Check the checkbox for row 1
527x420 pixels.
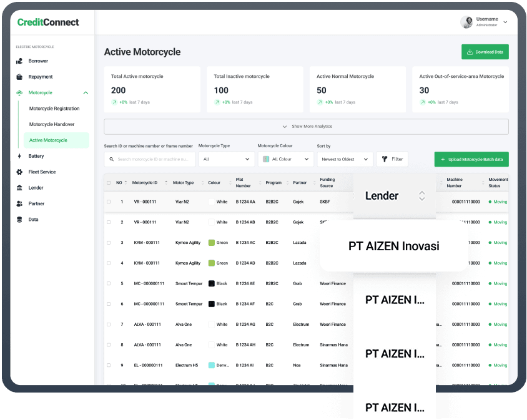(109, 202)
